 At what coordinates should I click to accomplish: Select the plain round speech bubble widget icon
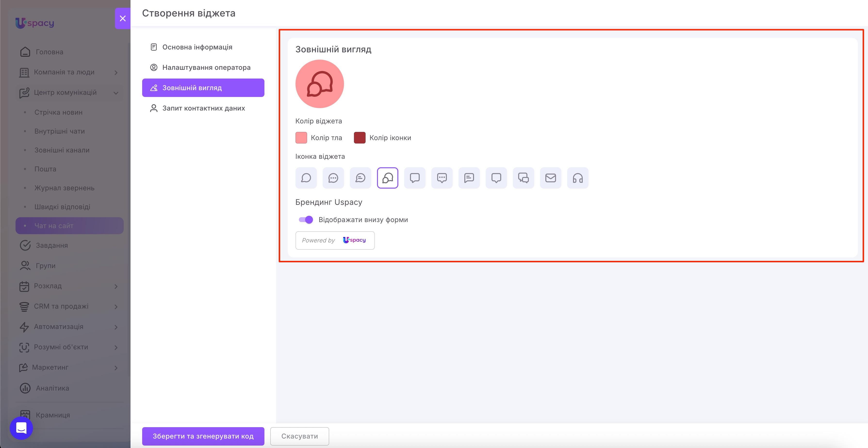[306, 178]
